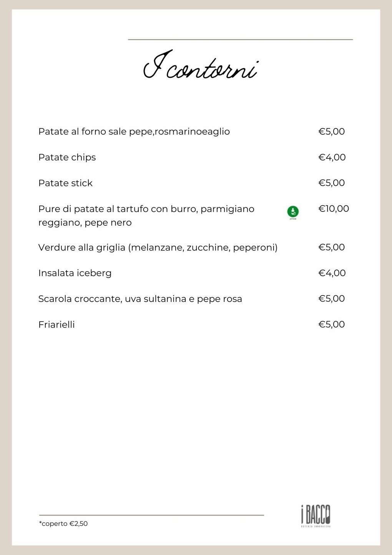Select 'Patate al forno' menu item
Image resolution: width=392 pixels, height=555 pixels.
[x=134, y=132]
